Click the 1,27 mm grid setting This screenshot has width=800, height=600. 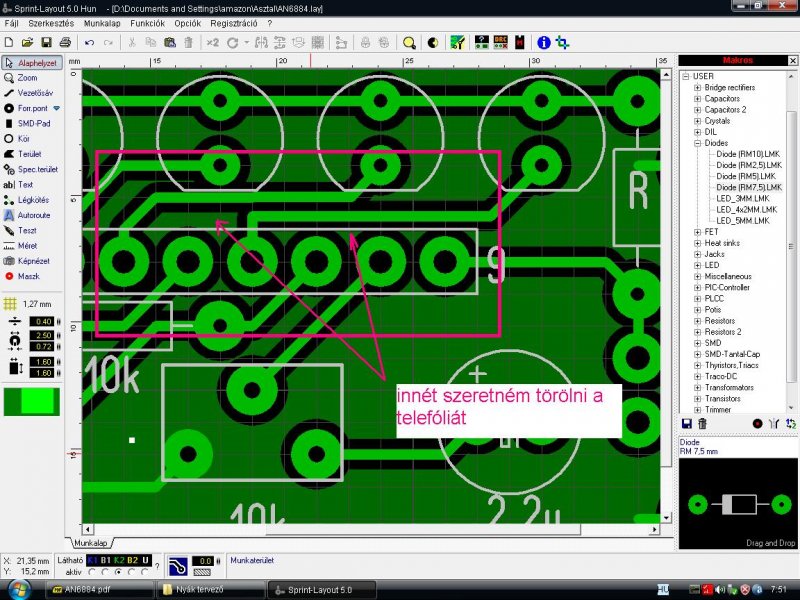[x=28, y=304]
